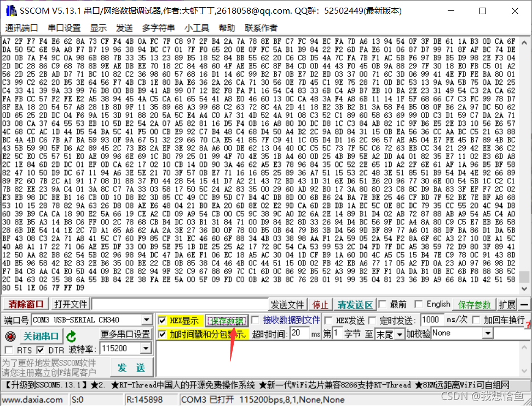Toggle the English language checkbox

point(419,304)
